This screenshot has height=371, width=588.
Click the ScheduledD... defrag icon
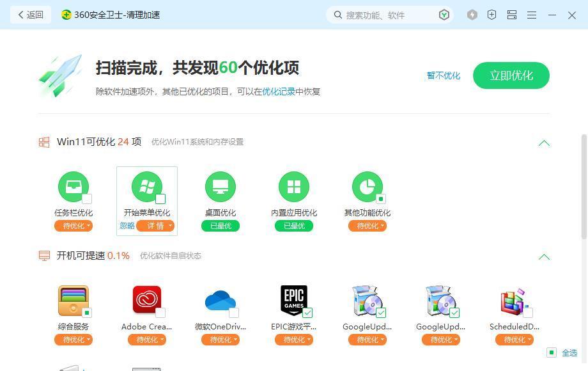tap(513, 301)
